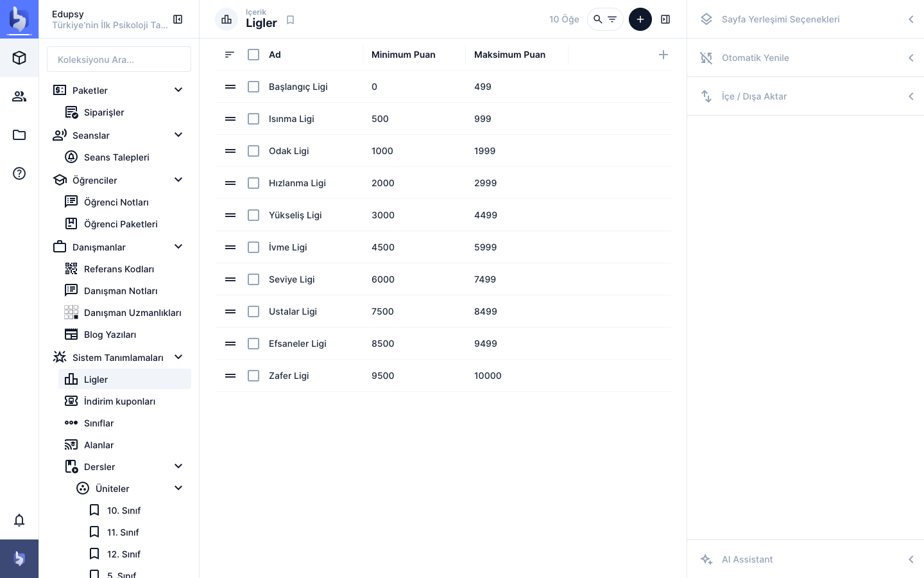Open Blog Yazıları collection

(x=124, y=335)
